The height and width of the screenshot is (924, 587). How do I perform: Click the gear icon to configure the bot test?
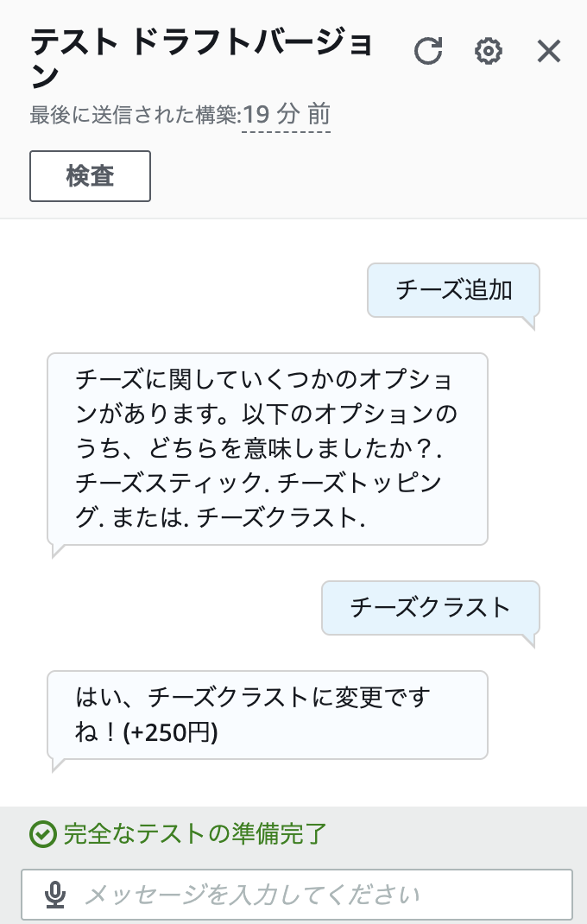click(x=489, y=52)
